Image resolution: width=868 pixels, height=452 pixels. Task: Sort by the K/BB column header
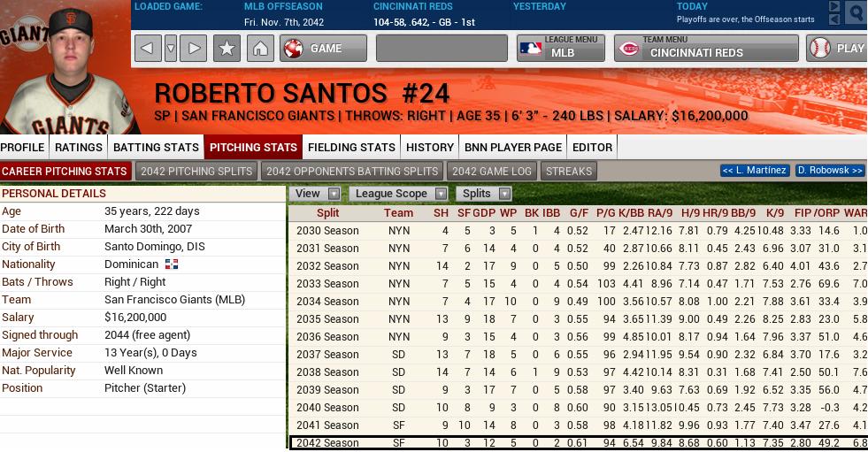point(631,213)
